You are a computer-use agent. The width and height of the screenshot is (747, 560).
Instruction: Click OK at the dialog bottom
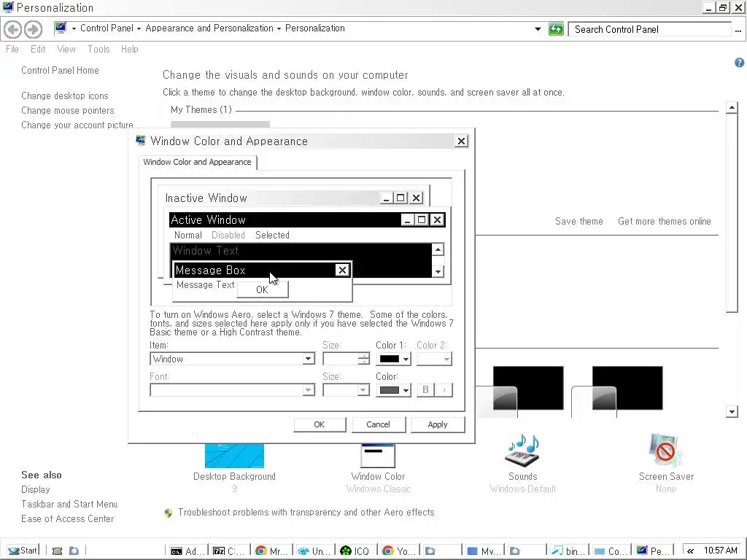coord(320,424)
